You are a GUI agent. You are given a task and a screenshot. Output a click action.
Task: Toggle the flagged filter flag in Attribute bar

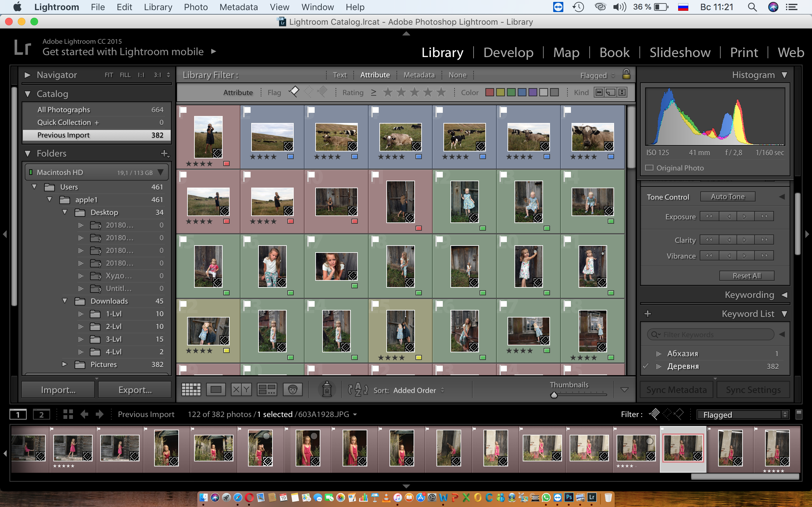point(294,92)
